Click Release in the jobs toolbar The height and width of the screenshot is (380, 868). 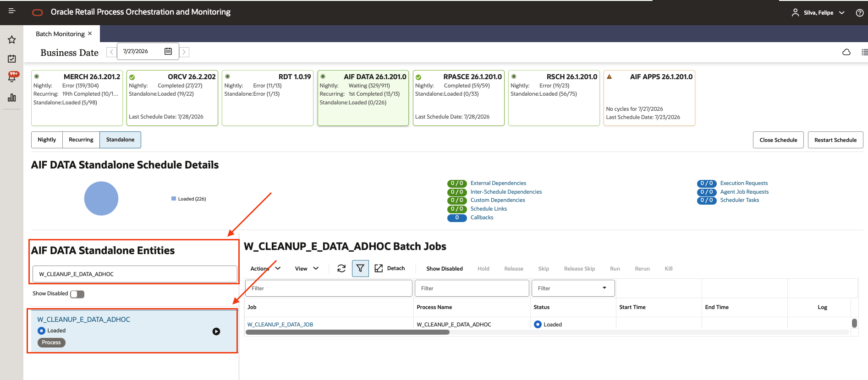[514, 269]
